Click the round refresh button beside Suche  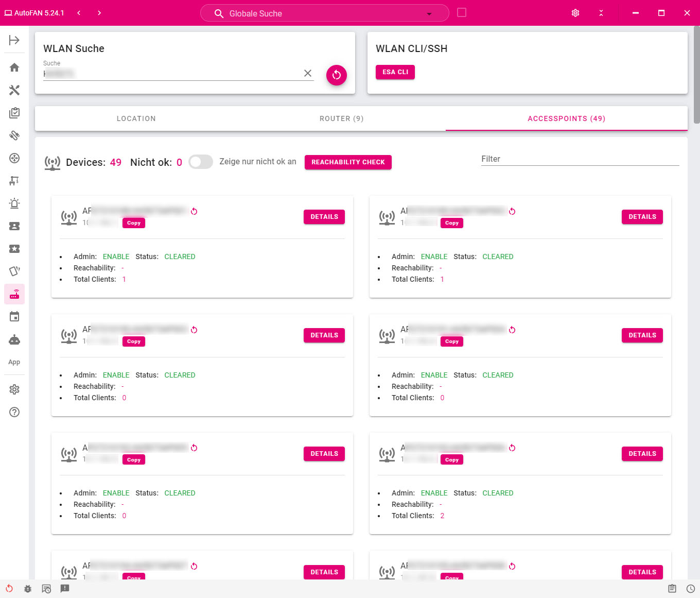337,75
